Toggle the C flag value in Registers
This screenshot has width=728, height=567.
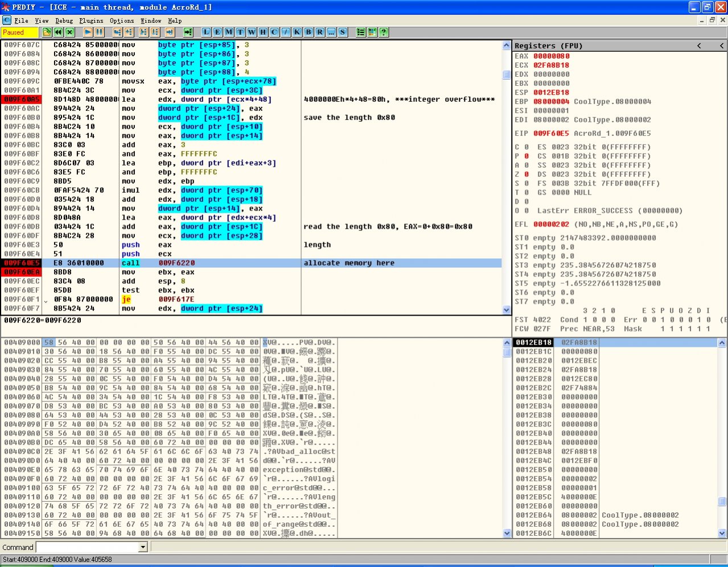527,147
